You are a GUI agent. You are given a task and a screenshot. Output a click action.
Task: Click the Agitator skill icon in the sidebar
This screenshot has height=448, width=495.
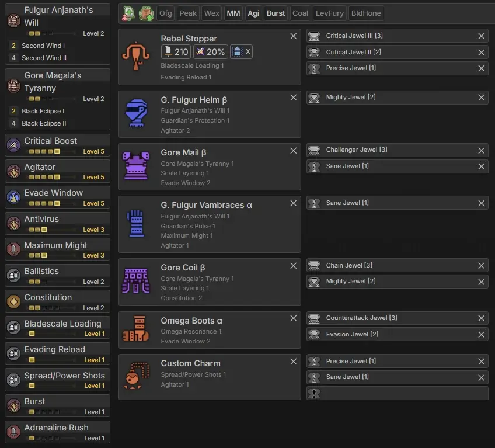tap(15, 171)
